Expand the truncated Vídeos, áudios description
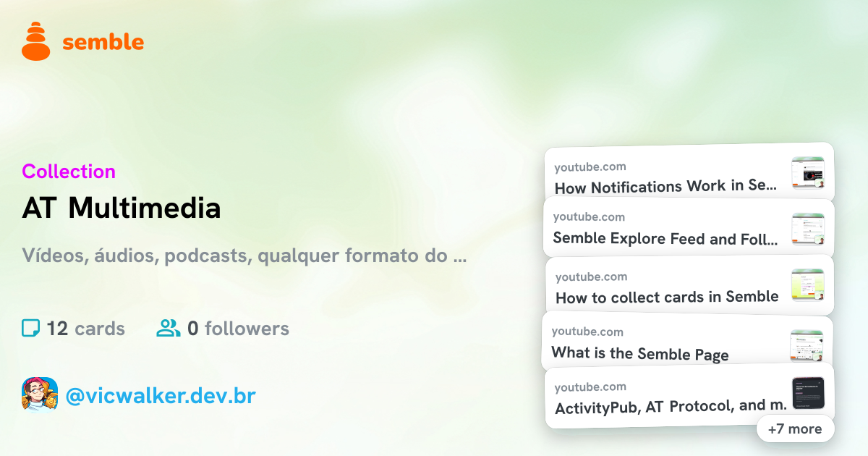868x456 pixels. (x=244, y=256)
